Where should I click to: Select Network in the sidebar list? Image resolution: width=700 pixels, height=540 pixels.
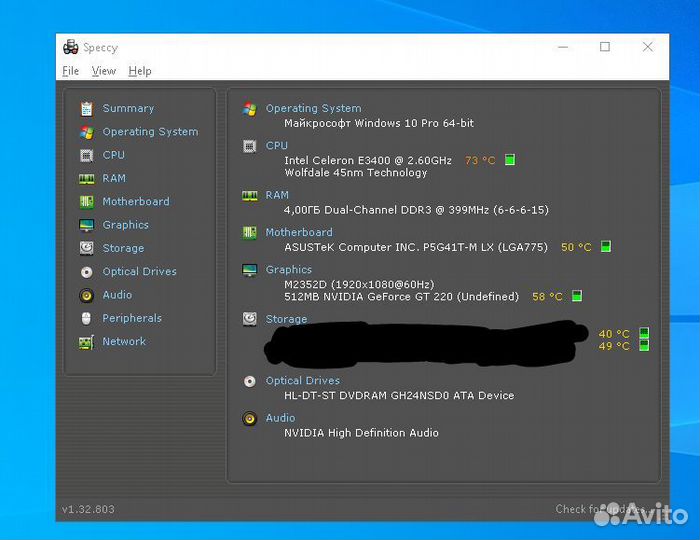point(124,341)
